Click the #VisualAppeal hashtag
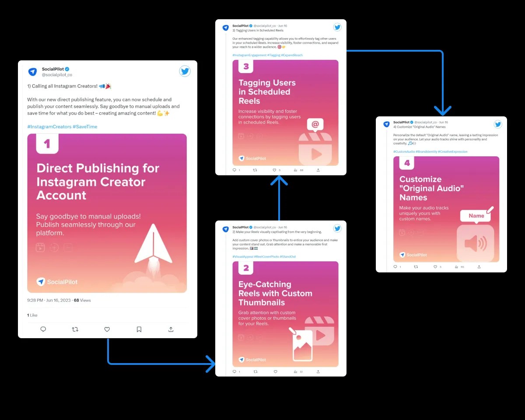The image size is (525, 420). point(243,256)
